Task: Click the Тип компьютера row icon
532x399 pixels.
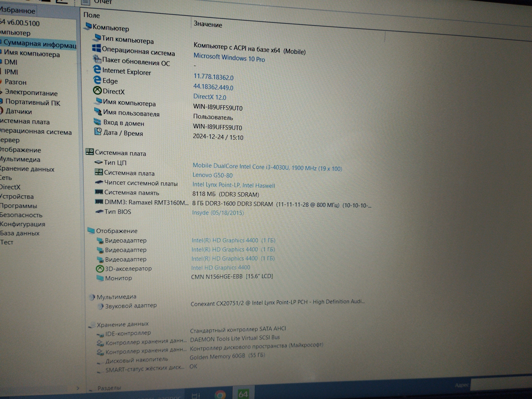Action: point(98,37)
